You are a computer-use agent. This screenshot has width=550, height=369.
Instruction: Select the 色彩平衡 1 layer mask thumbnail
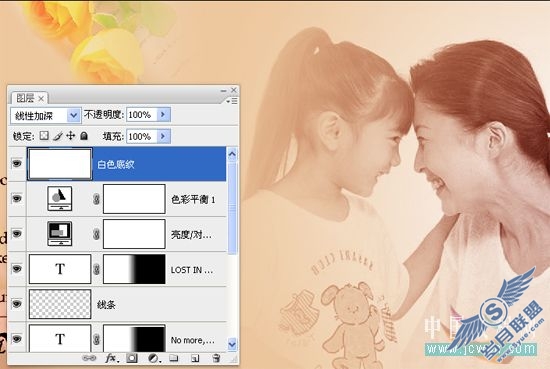pos(134,199)
